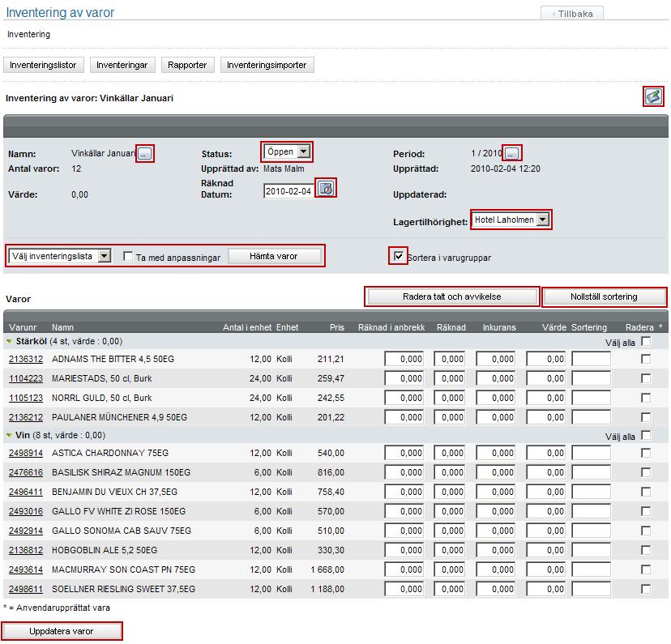Open the Välj inventeringslista dropdown
This screenshot has height=644, width=671.
pyautogui.click(x=60, y=256)
